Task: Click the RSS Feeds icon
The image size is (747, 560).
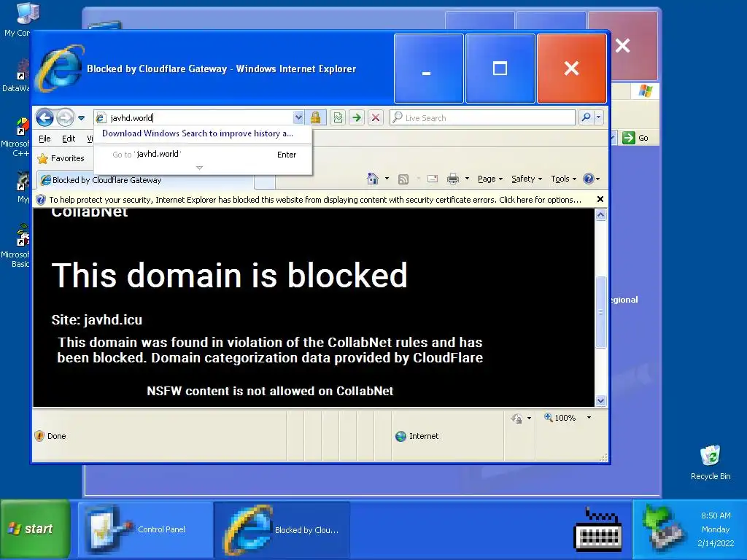Action: (x=403, y=179)
